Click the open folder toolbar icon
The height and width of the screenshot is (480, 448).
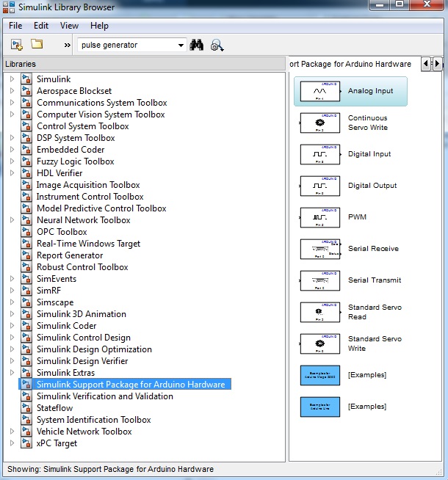tap(37, 44)
